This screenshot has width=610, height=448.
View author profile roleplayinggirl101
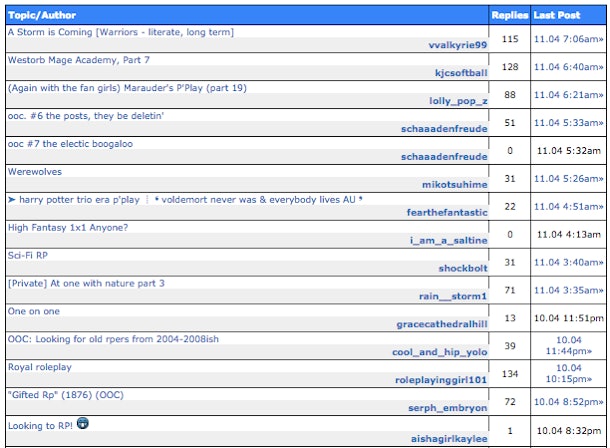[x=441, y=380]
